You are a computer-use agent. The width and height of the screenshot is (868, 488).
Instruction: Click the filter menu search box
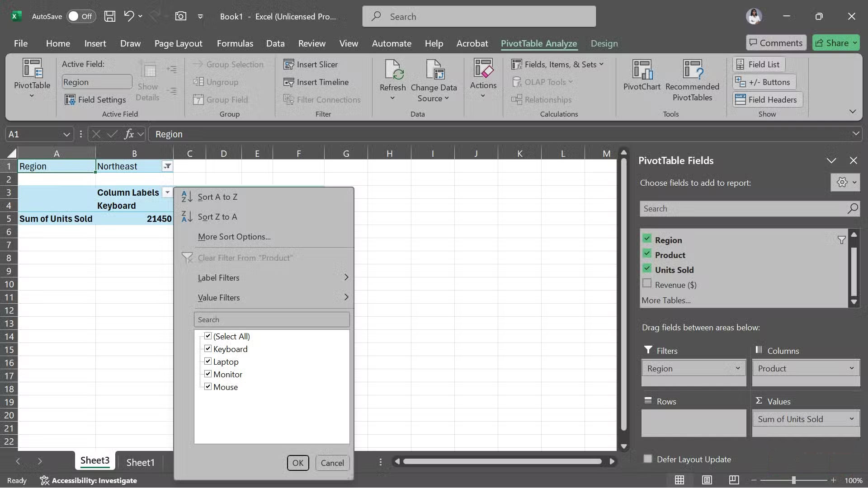point(271,319)
